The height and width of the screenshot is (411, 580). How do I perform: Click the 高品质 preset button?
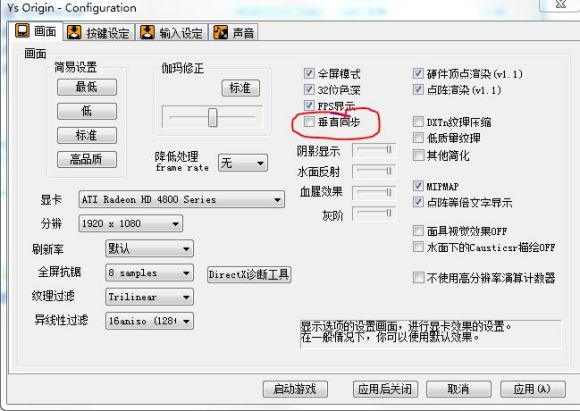click(87, 159)
